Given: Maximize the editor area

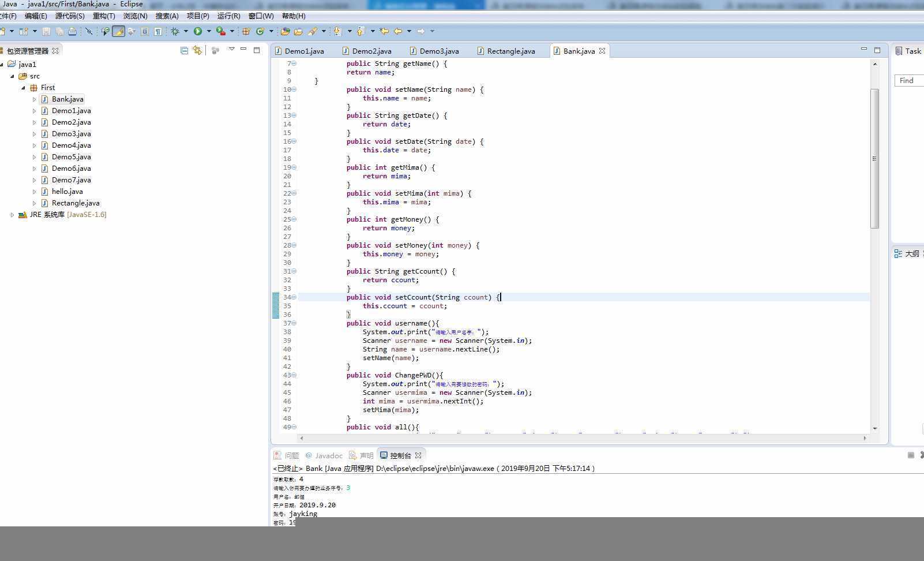Looking at the screenshot, I should pos(877,50).
